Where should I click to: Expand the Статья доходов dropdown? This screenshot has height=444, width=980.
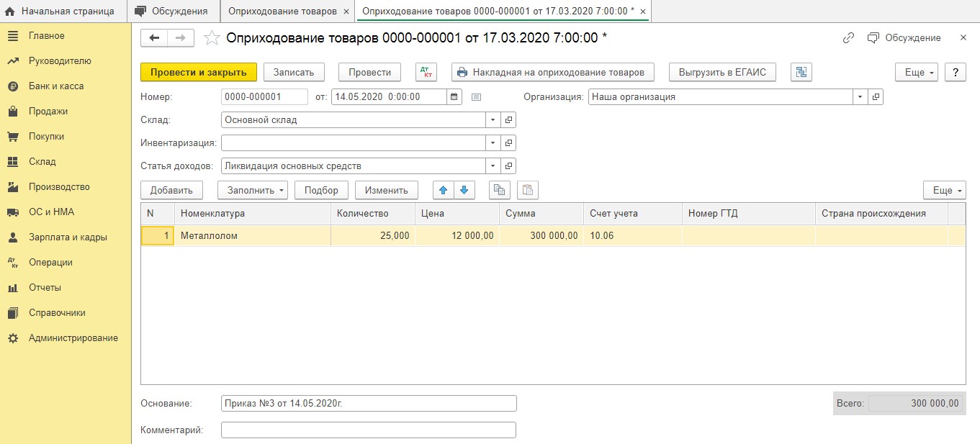click(493, 166)
